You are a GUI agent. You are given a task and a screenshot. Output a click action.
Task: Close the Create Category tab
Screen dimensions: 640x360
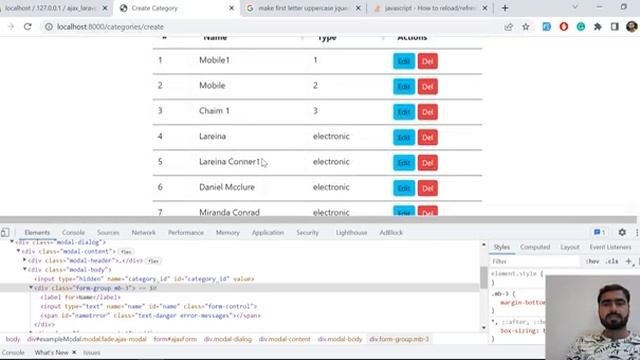[x=231, y=8]
